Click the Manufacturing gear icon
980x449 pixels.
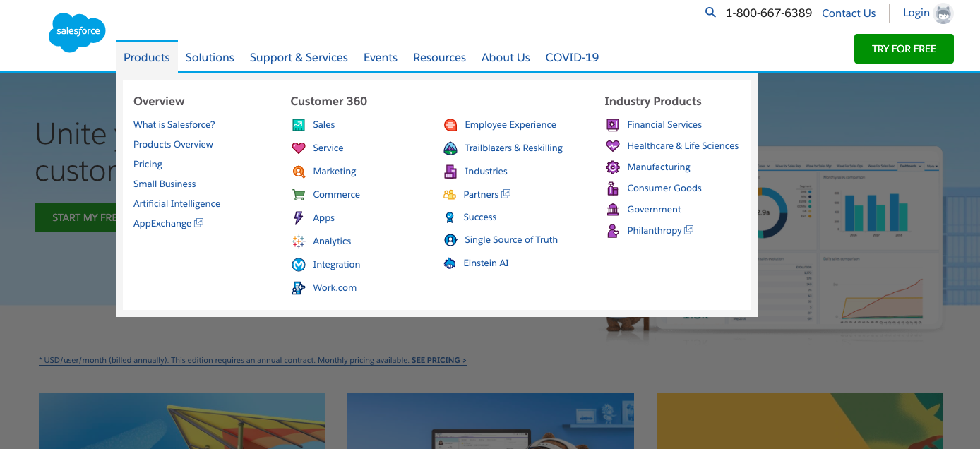(x=613, y=167)
